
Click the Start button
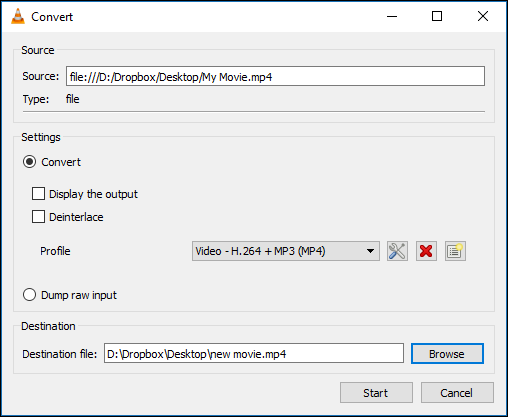click(376, 393)
